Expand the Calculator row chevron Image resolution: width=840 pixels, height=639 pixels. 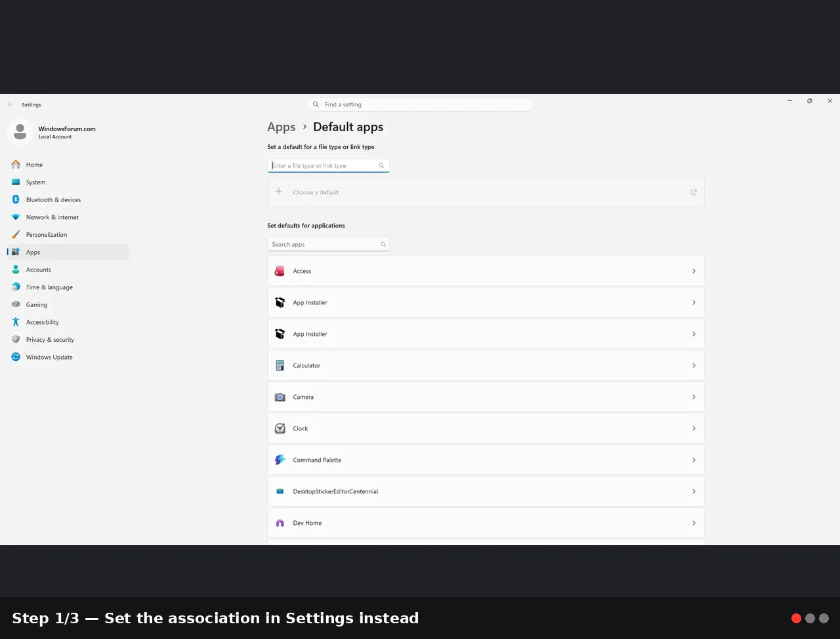point(694,365)
